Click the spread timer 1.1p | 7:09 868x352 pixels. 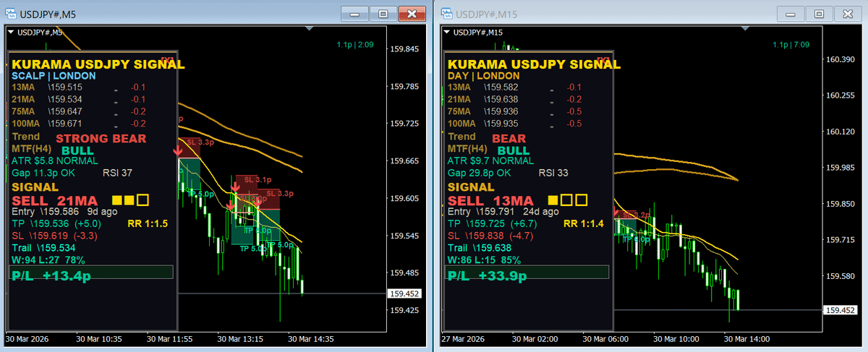click(x=790, y=45)
